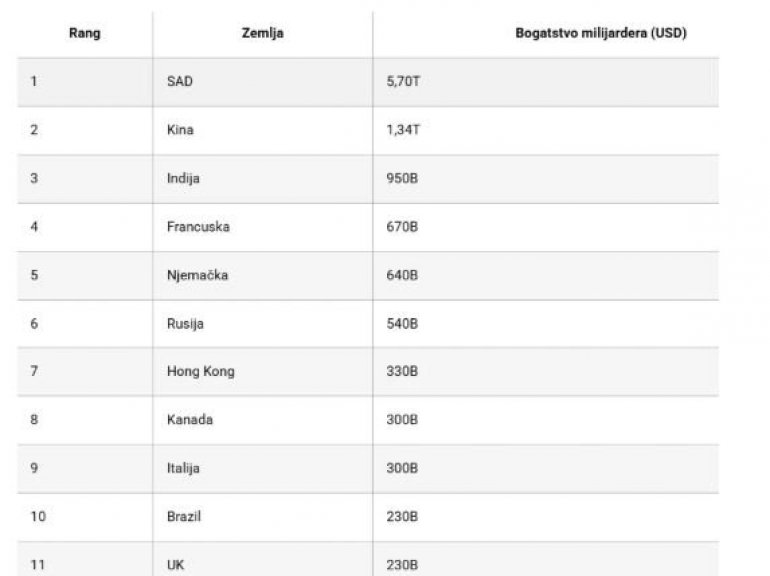770x576 pixels.
Task: Click the Hong Kong cell
Action: (200, 372)
